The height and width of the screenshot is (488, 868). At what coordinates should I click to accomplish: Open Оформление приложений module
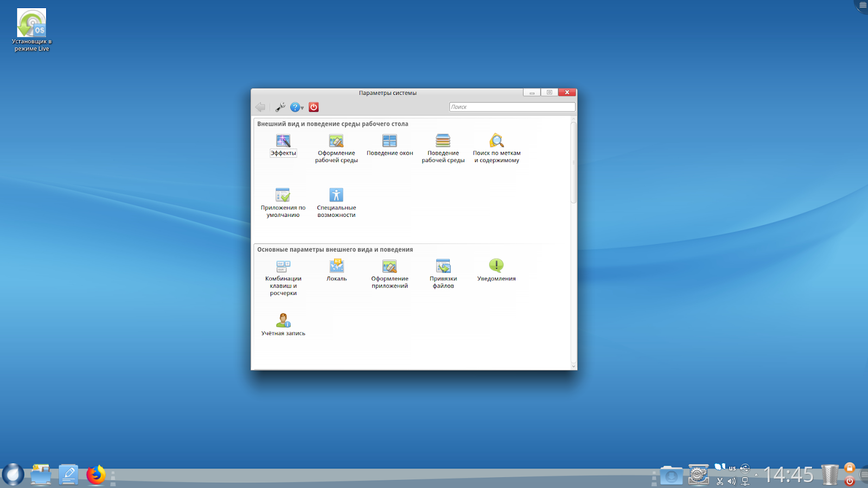coord(390,274)
